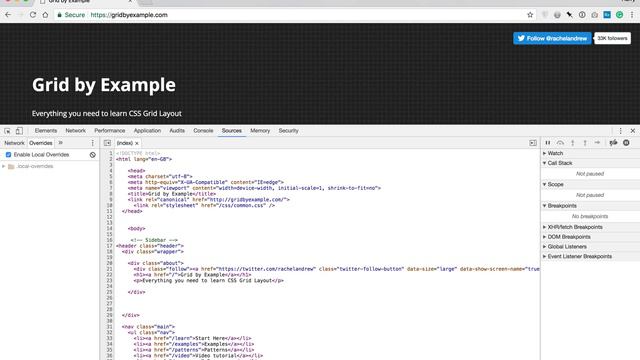Open the Performance tab
Viewport: 640px width, 360px height.
[x=109, y=131]
